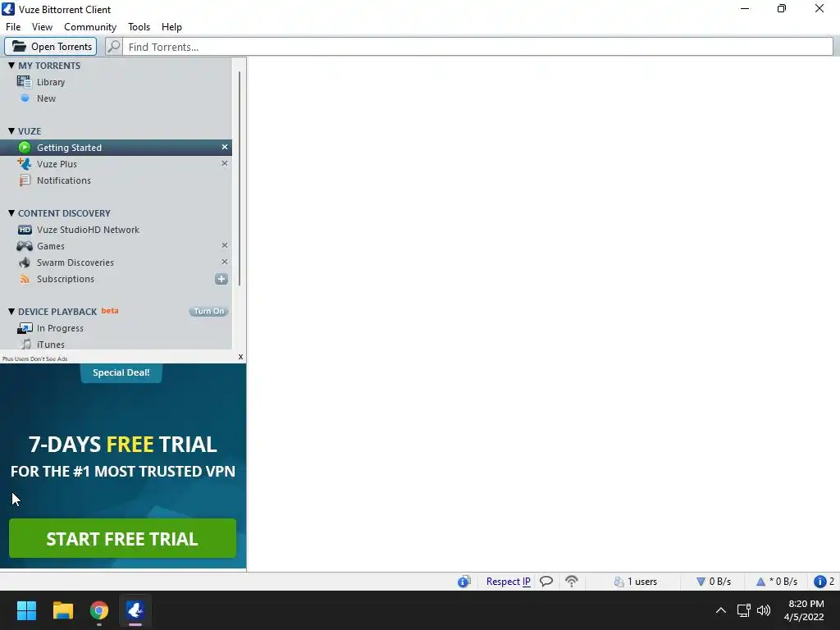
Task: Click the search magnifier icon
Action: 113,47
